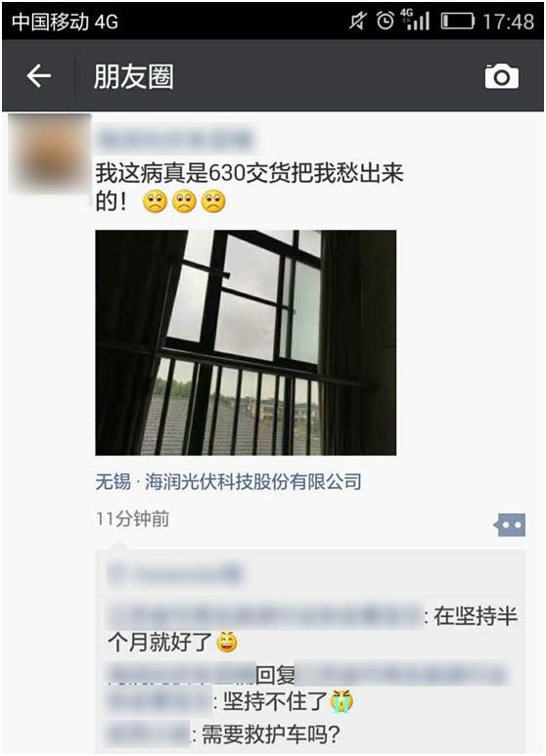The image size is (546, 756).
Task: Tap the 中国移动 4G carrier label
Action: click(65, 22)
